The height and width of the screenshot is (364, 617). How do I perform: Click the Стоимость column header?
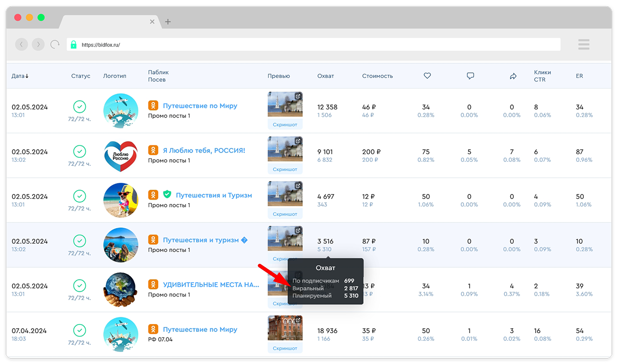(377, 76)
